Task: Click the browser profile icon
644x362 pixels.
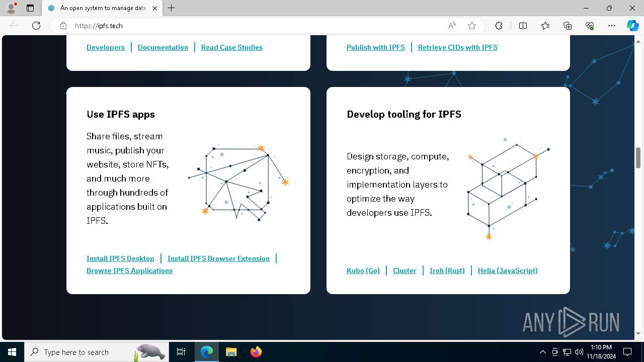Action: point(11,8)
